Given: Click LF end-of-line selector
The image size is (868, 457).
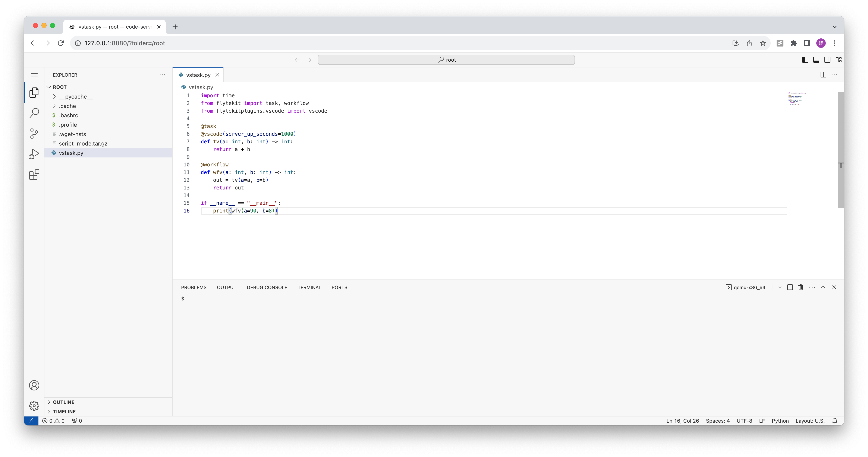Looking at the screenshot, I should (762, 421).
